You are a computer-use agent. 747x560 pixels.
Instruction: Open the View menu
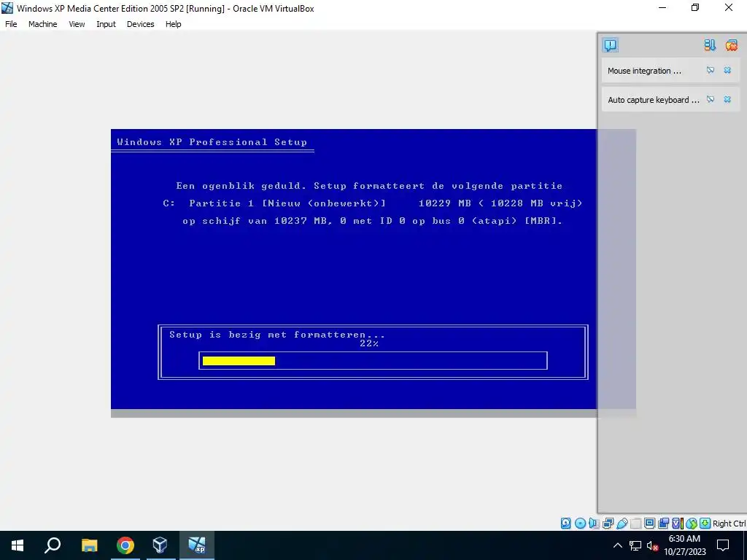click(77, 24)
